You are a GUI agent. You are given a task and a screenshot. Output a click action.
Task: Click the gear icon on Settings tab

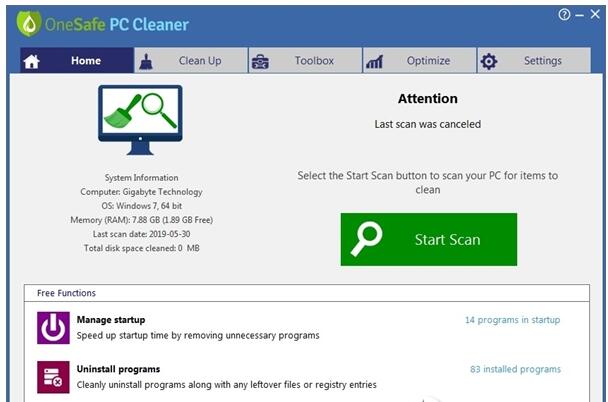coord(489,61)
